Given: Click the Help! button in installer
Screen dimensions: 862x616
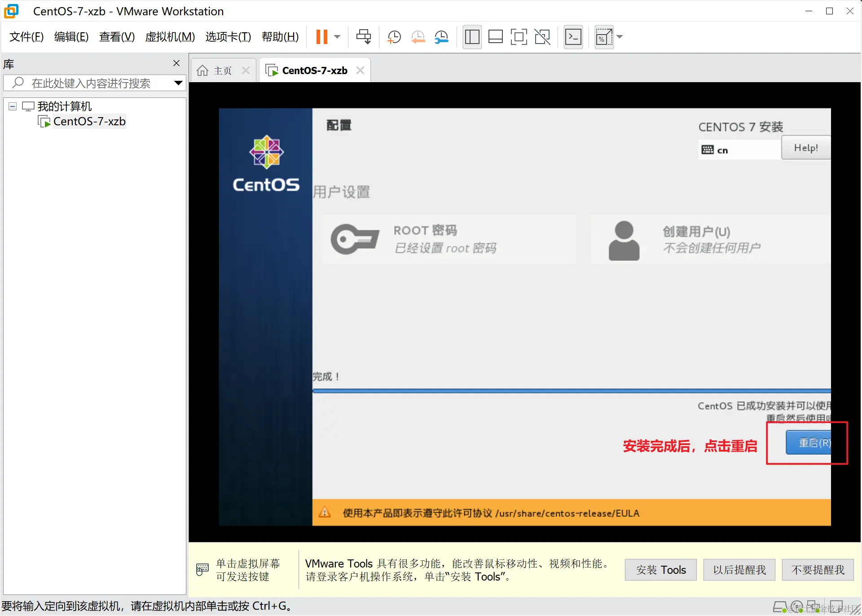Looking at the screenshot, I should coord(806,148).
